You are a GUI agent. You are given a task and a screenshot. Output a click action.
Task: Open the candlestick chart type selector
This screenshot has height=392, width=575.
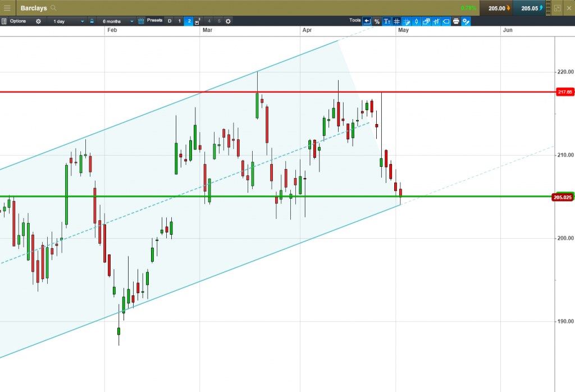coord(417,21)
